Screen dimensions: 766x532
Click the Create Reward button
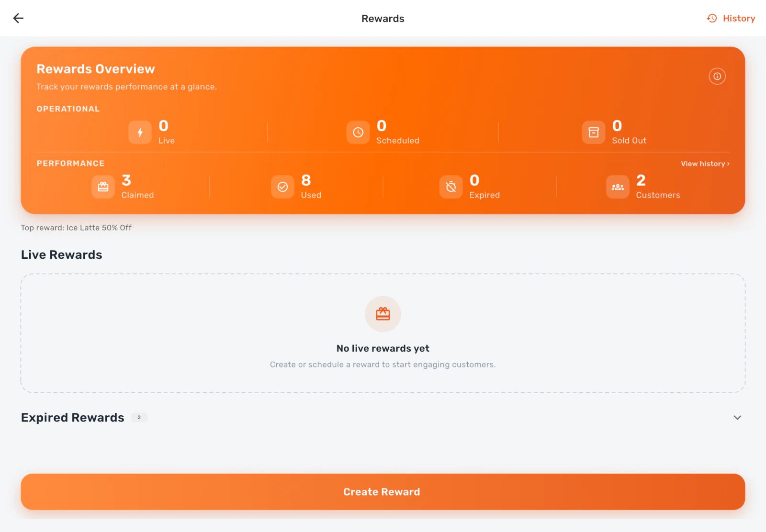[383, 492]
